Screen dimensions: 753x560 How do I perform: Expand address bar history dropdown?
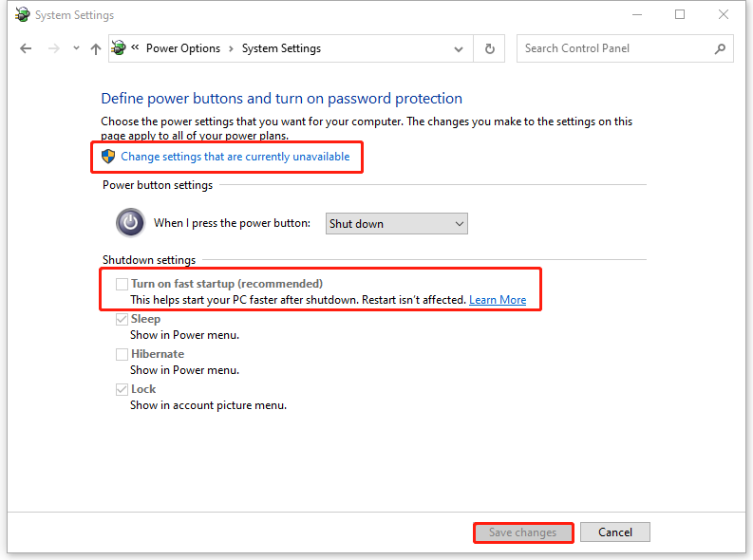pyautogui.click(x=459, y=49)
